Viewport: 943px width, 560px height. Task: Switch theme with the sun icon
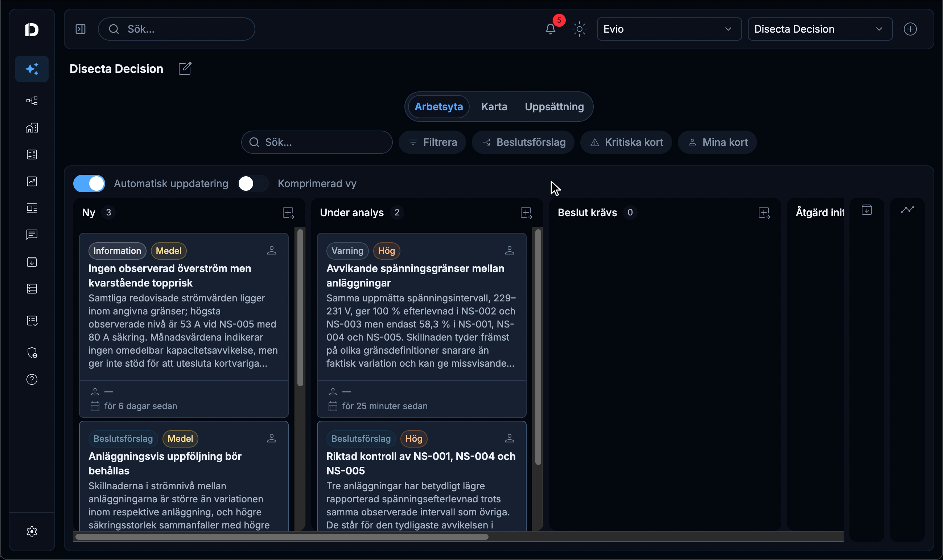click(579, 29)
